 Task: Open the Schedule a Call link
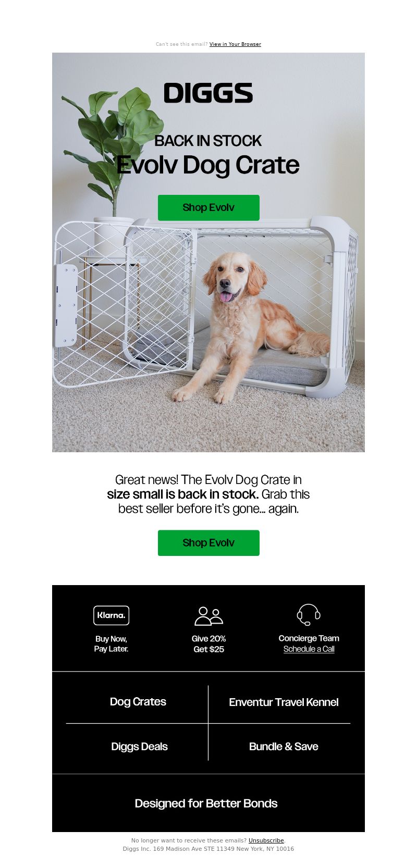(x=309, y=649)
